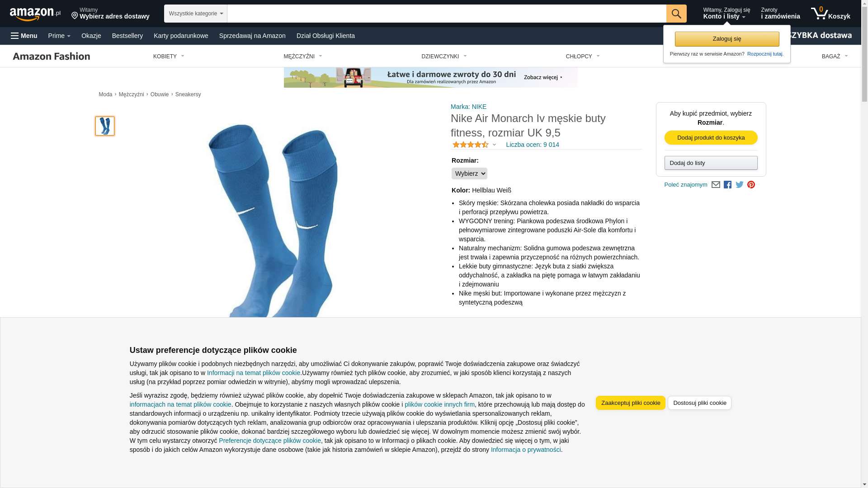Open the Prime dropdown menu
The height and width of the screenshot is (488, 868).
click(x=59, y=36)
